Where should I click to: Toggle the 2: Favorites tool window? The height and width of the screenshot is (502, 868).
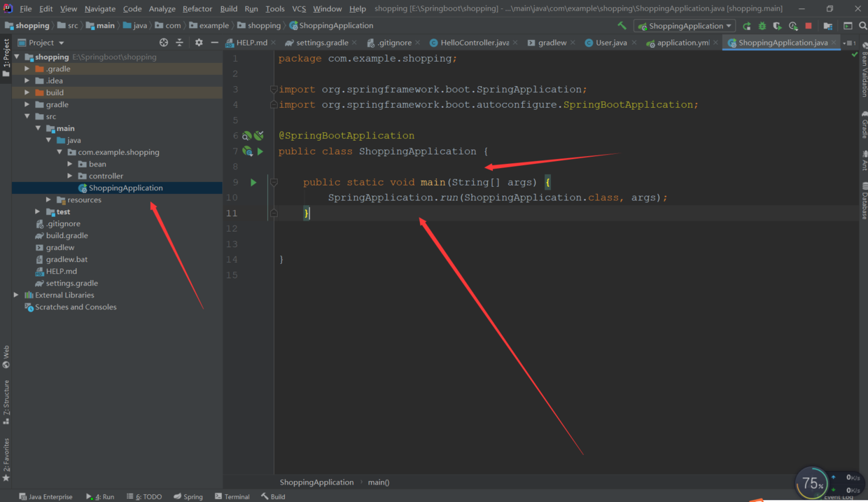6,459
